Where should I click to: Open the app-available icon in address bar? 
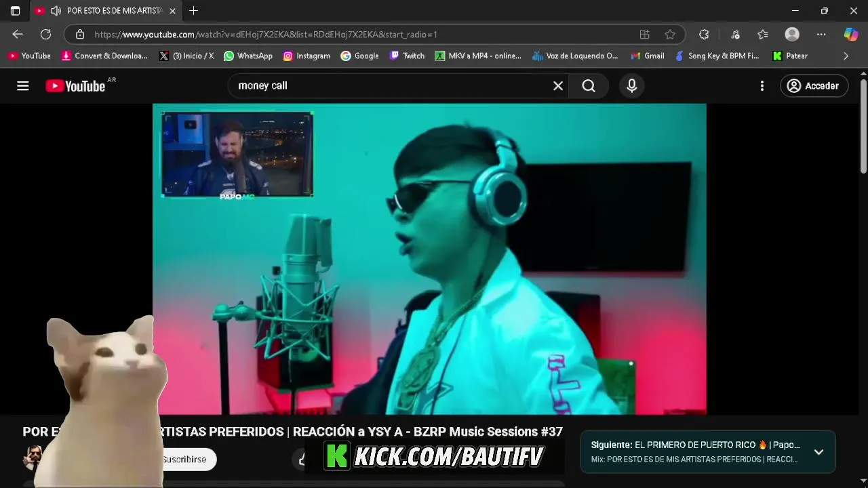[644, 34]
